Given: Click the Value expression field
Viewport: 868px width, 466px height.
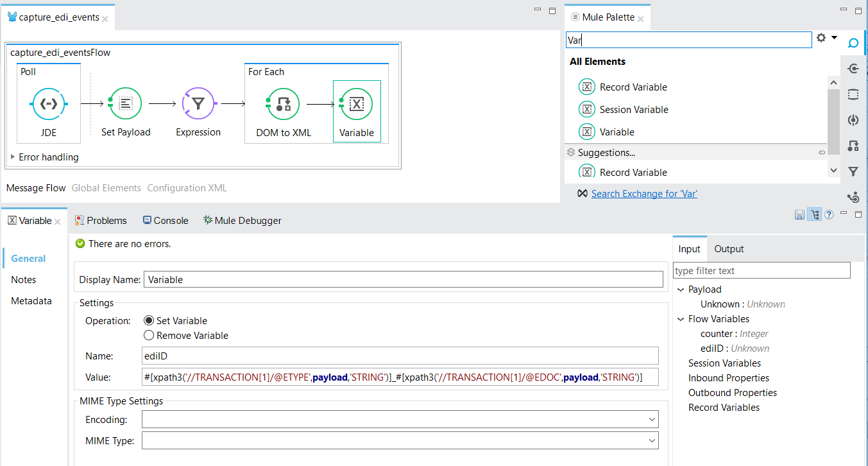Looking at the screenshot, I should tap(401, 377).
